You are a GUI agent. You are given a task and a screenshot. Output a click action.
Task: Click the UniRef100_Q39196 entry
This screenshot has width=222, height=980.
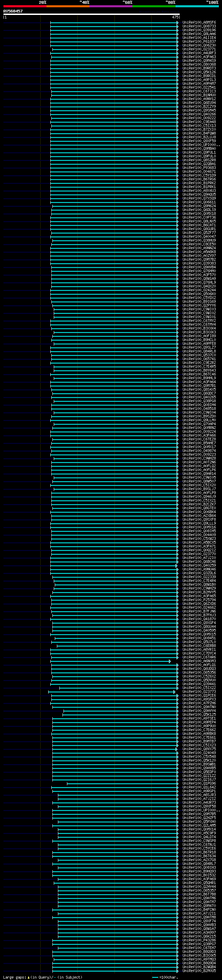[199, 30]
